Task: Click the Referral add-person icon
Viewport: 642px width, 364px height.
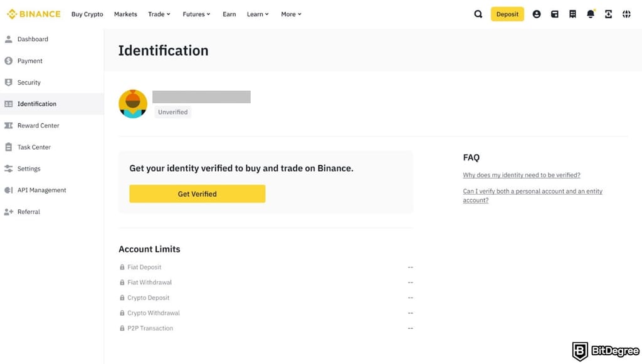Action: click(x=9, y=212)
